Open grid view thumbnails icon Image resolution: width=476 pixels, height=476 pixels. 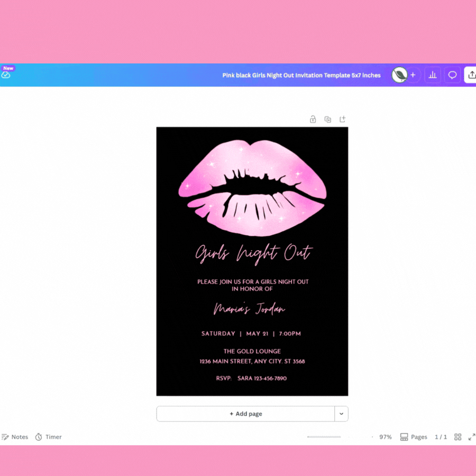(458, 437)
